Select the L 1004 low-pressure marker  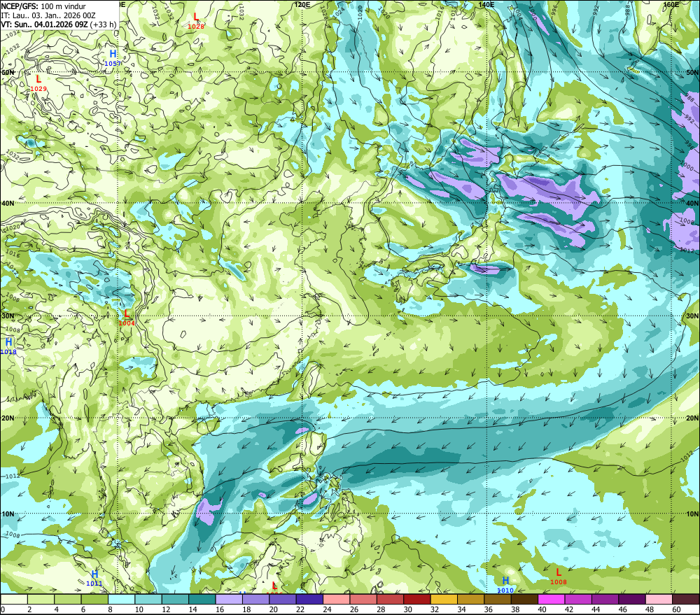pyautogui.click(x=126, y=318)
